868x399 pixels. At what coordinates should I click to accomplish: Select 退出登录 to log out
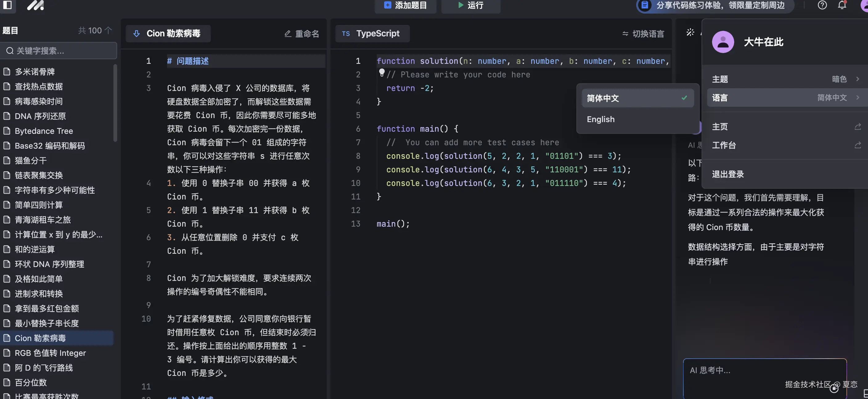coord(728,174)
